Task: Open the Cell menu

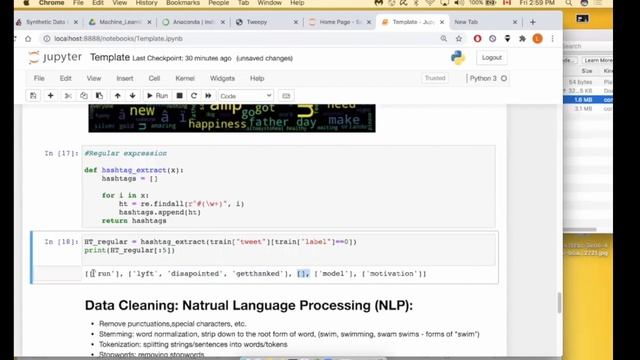Action: point(154,78)
